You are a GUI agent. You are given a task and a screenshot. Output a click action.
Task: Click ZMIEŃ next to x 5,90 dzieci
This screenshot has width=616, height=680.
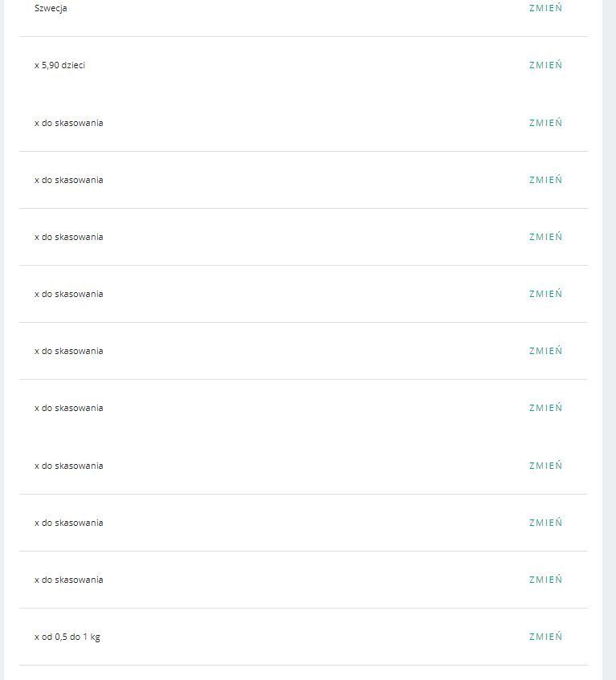click(x=545, y=65)
